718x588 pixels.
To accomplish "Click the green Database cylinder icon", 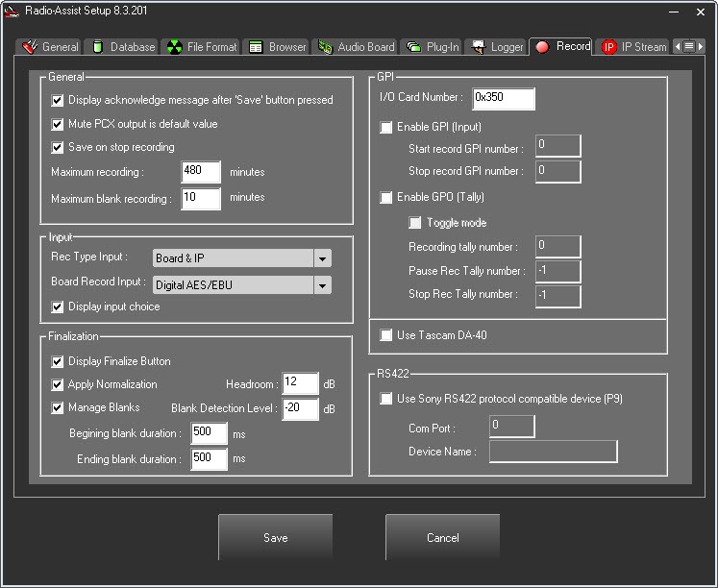I will (98, 46).
